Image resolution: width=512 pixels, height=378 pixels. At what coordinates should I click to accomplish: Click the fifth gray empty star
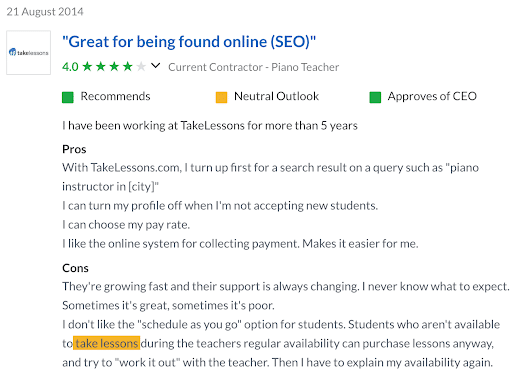click(141, 66)
